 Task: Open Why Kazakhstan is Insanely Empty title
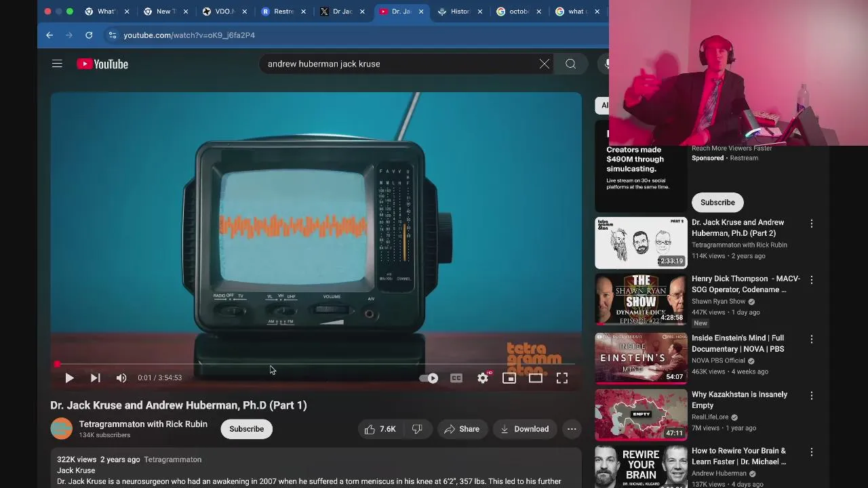click(739, 400)
